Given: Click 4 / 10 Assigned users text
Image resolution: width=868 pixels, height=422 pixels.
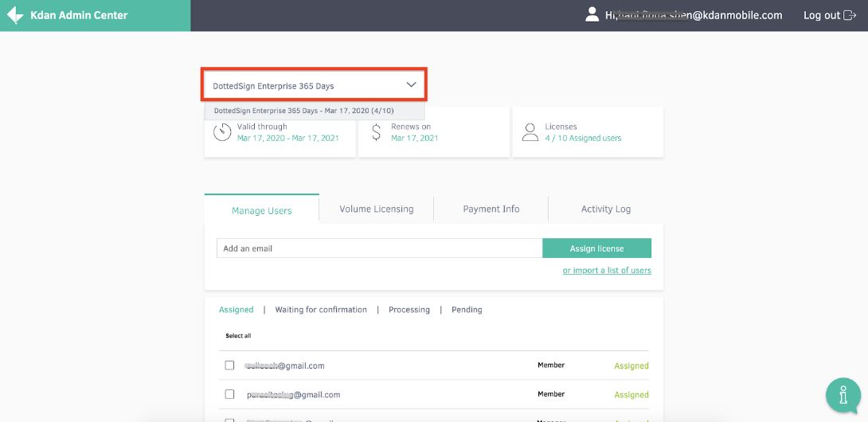Looking at the screenshot, I should tap(583, 138).
